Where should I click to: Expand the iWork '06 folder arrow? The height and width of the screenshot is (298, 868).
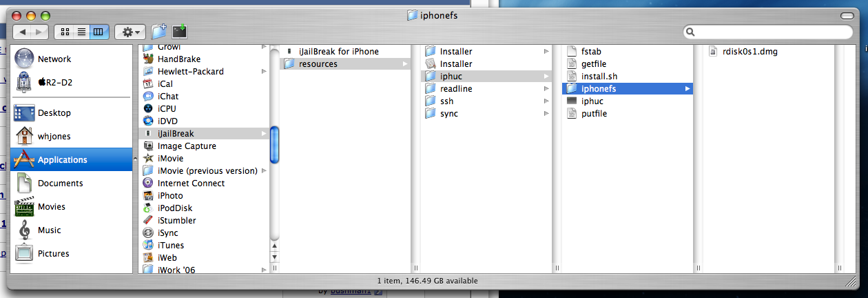coord(264,270)
